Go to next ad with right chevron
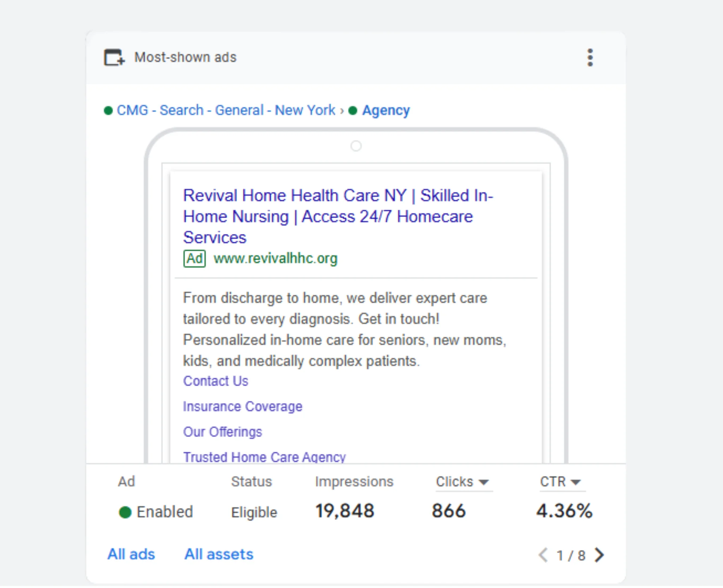The height and width of the screenshot is (588, 723). (x=599, y=555)
